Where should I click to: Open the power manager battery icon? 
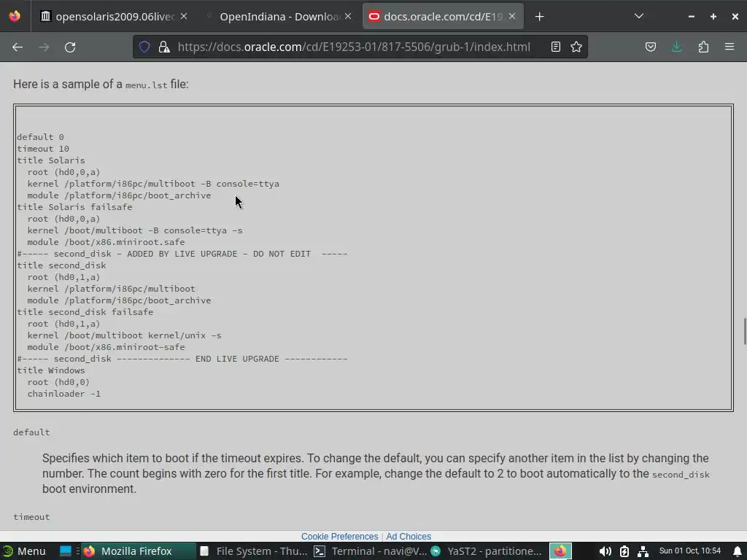624,551
